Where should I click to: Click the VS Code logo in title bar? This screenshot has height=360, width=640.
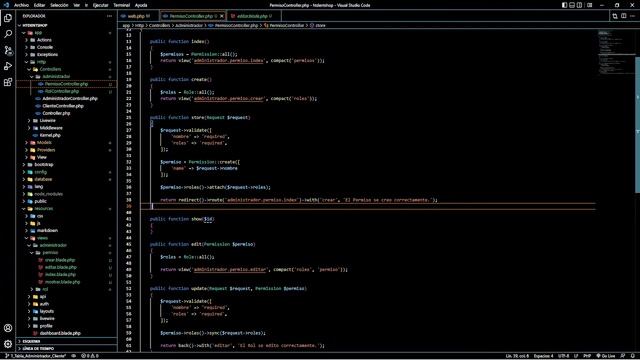pos(6,5)
